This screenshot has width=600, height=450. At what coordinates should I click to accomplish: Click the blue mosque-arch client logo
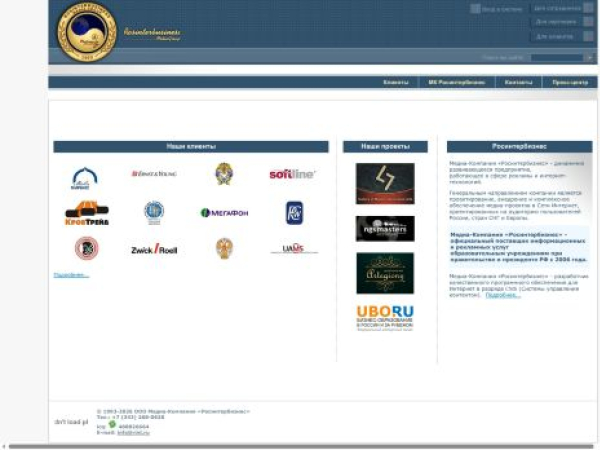click(85, 178)
